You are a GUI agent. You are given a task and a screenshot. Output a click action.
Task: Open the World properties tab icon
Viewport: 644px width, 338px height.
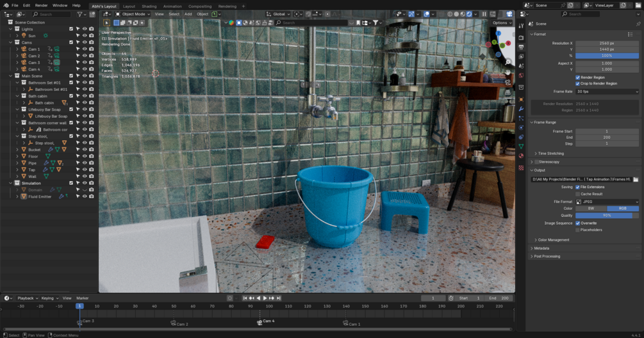click(x=521, y=75)
